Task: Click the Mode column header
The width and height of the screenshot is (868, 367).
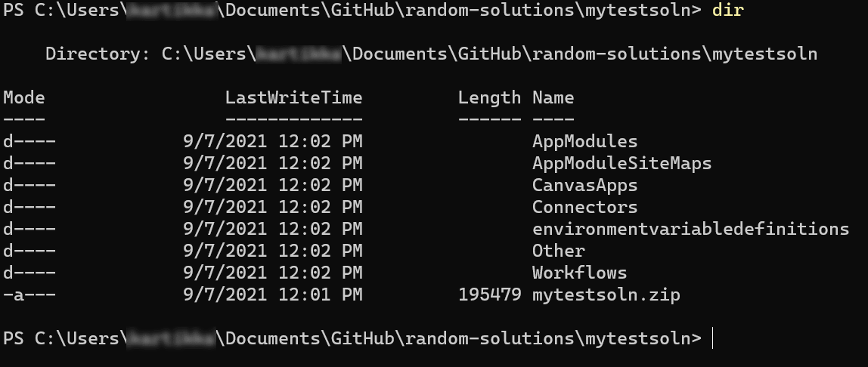Action: [23, 98]
